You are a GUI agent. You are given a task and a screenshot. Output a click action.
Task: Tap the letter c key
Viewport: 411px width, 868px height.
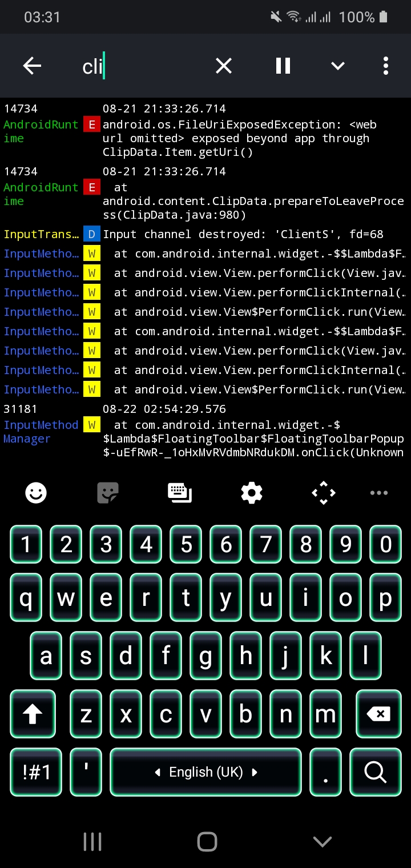tap(166, 714)
